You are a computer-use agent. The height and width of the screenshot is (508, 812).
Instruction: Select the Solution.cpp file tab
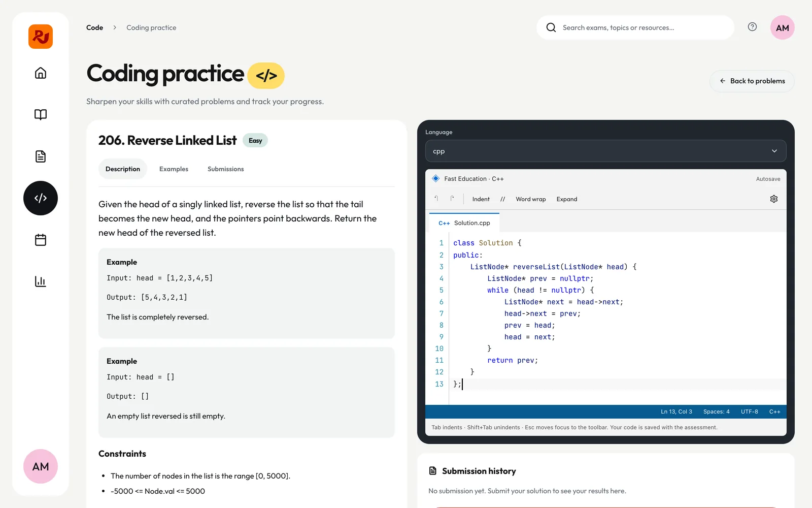click(x=464, y=223)
